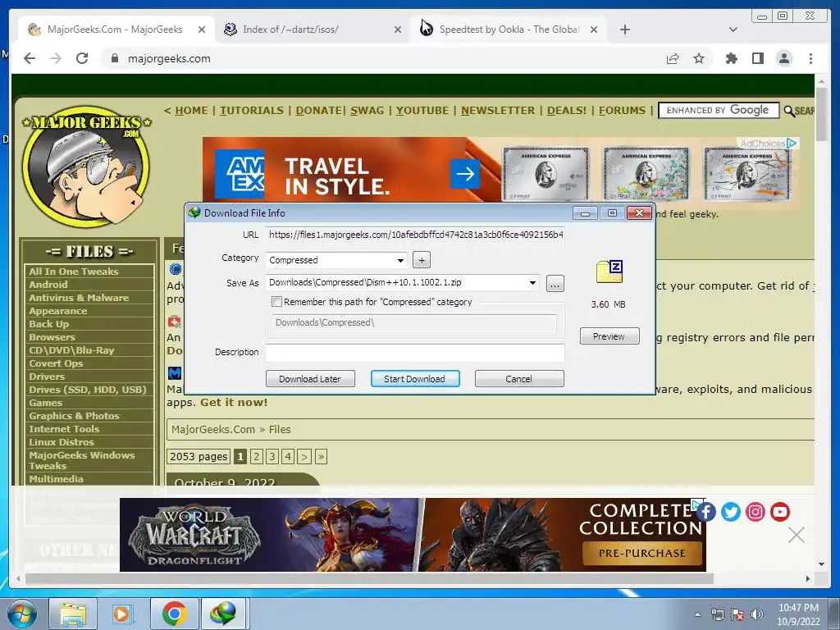Open SWAG in site navigation
This screenshot has height=630, width=840.
[x=367, y=111]
